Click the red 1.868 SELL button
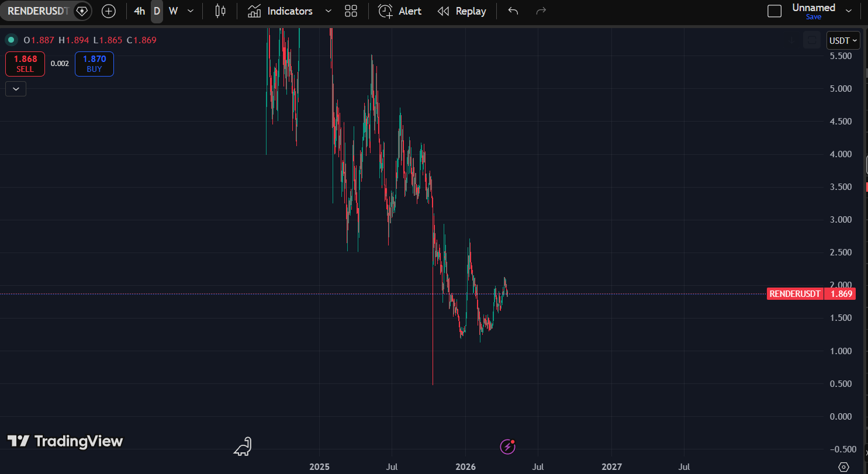This screenshot has height=474, width=868. point(25,64)
